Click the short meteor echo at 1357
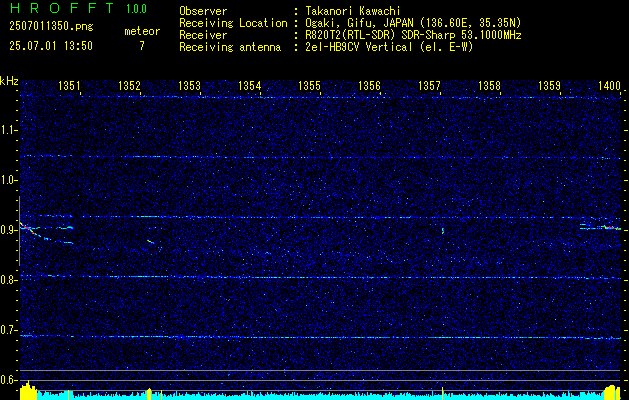629x400 pixels. (x=442, y=231)
